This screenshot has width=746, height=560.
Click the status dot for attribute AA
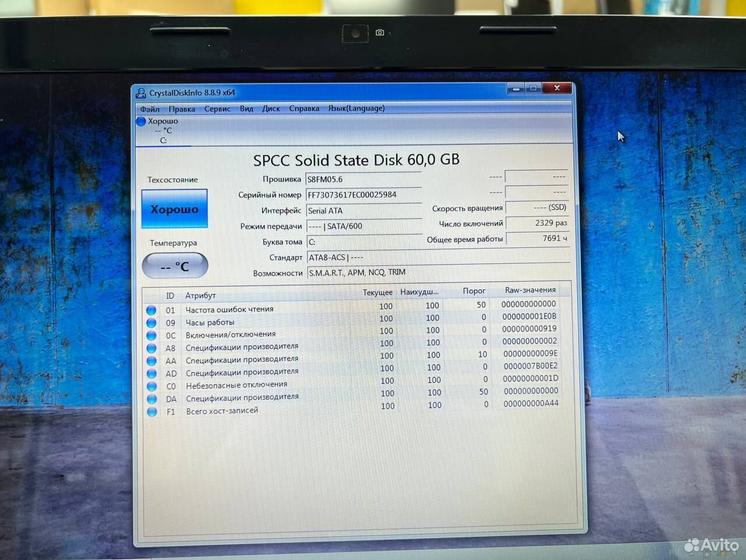pos(151,361)
